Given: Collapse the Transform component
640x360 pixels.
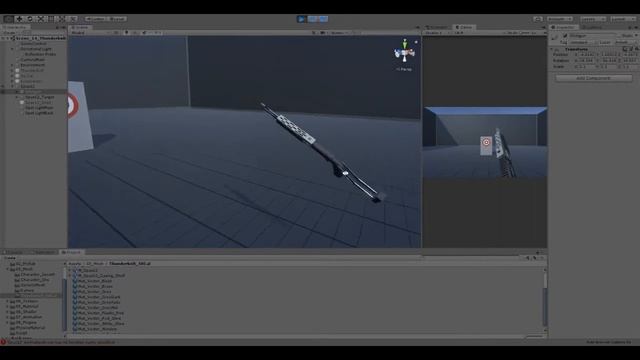Looking at the screenshot, I should pos(552,49).
